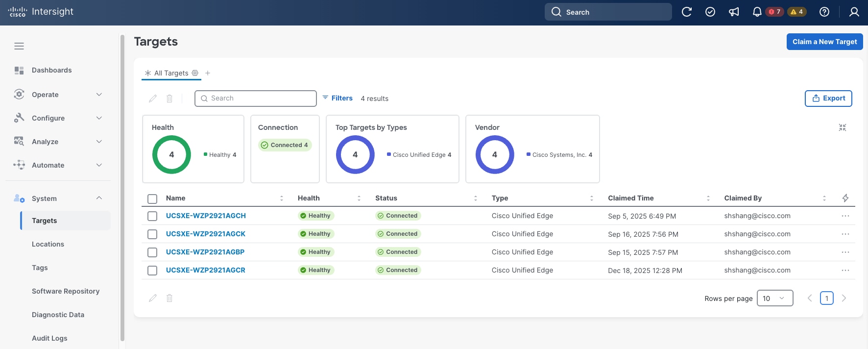Click the Vendor donut chart
868x349 pixels.
tap(495, 154)
